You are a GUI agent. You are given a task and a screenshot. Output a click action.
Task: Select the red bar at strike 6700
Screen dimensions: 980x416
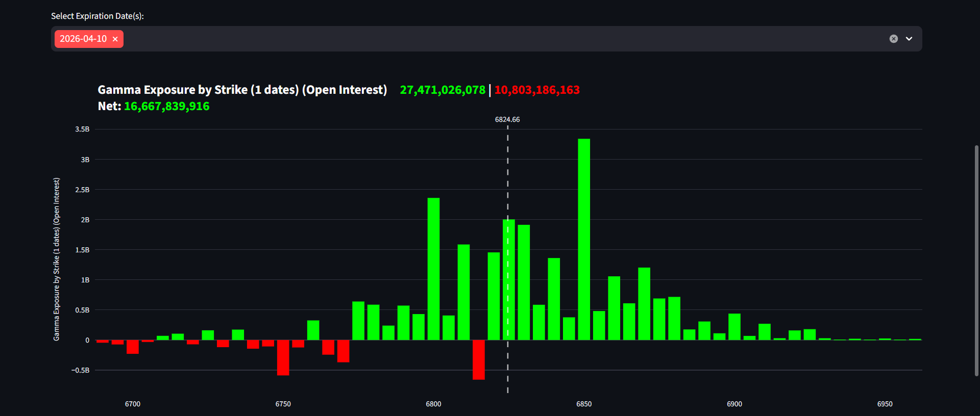(133, 347)
